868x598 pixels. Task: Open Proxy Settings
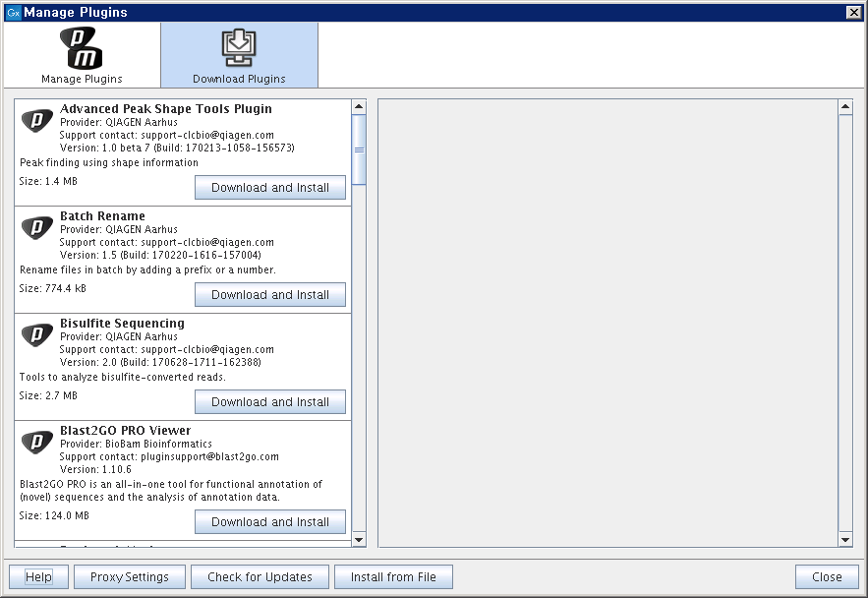coord(130,577)
